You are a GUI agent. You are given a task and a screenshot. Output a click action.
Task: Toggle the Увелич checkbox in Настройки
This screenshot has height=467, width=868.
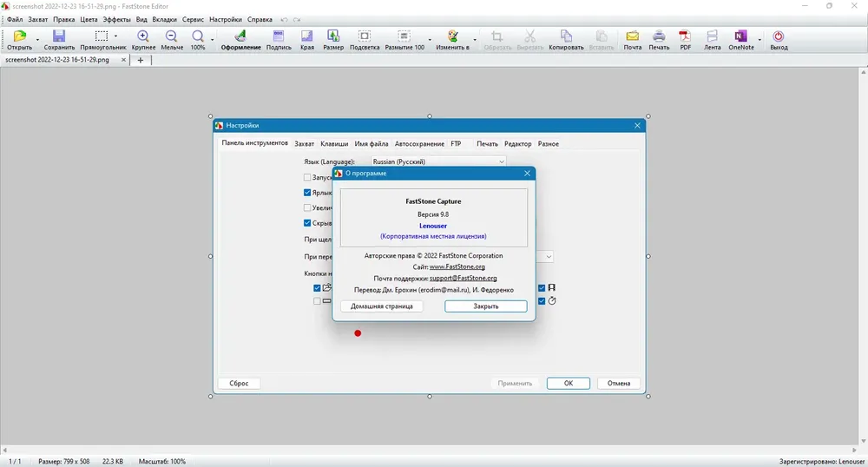(x=307, y=208)
